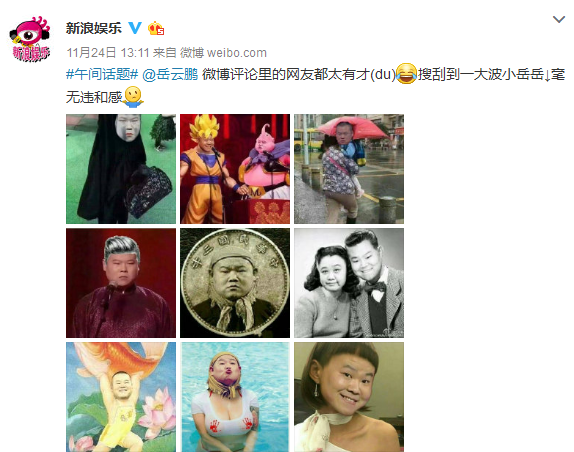The height and width of the screenshot is (452, 574).
Task: Open the 新浪娱乐 profile avatar
Action: click(x=30, y=38)
